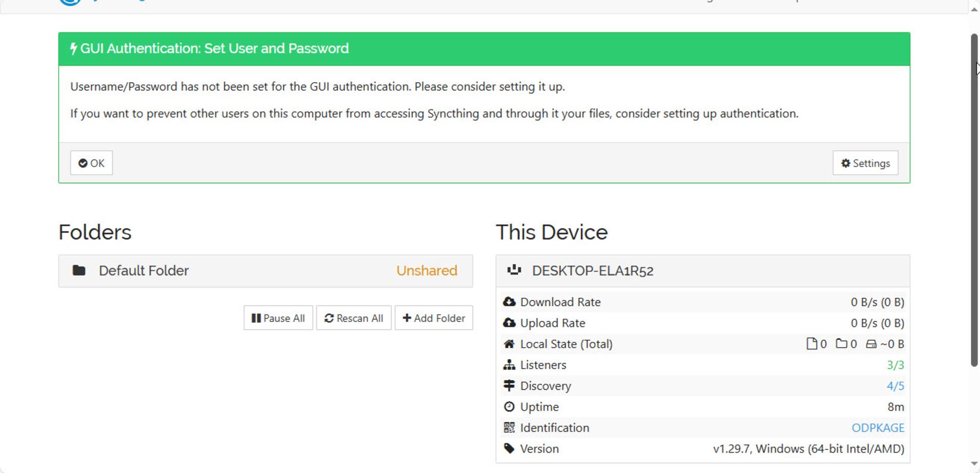Screen dimensions: 980x473
Task: Click the vertical scrollbar down arrow
Action: [x=974, y=464]
